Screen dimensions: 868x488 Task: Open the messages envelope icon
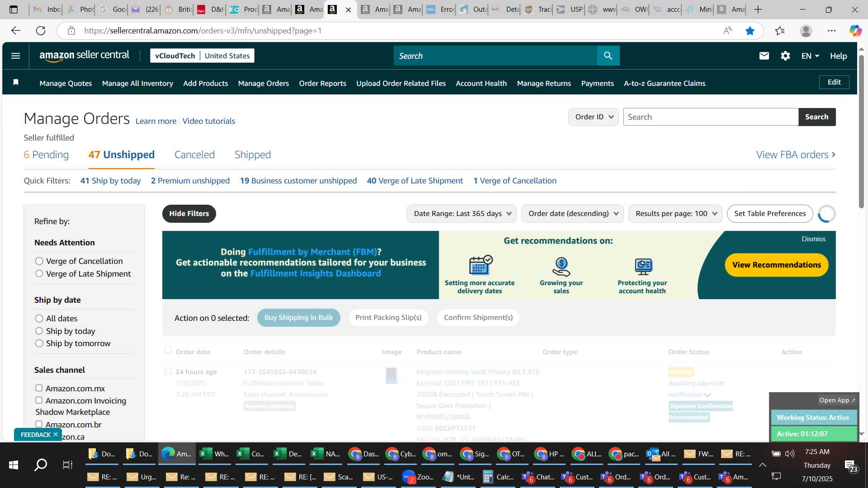764,56
